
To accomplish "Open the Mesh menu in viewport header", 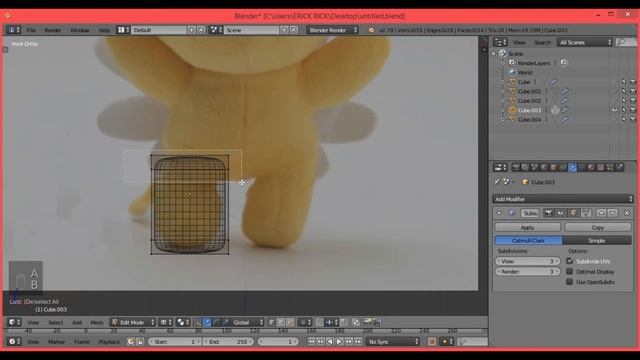I will [x=97, y=322].
